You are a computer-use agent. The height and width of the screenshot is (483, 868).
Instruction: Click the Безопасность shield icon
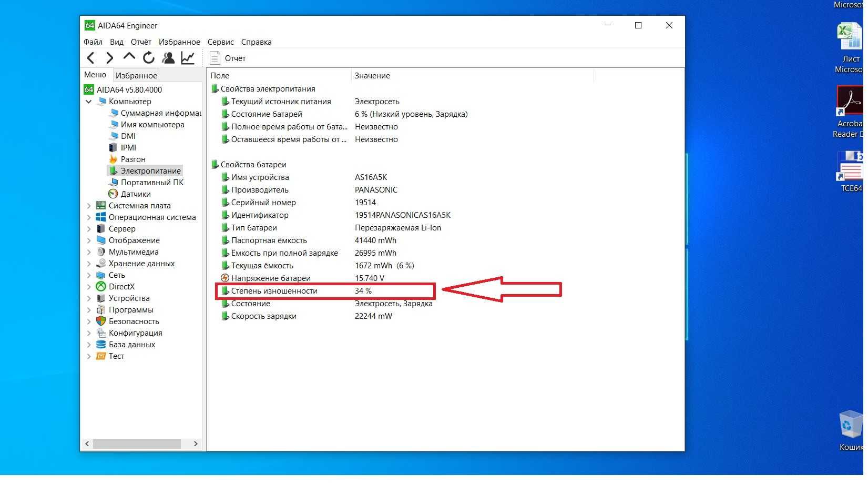pos(101,321)
